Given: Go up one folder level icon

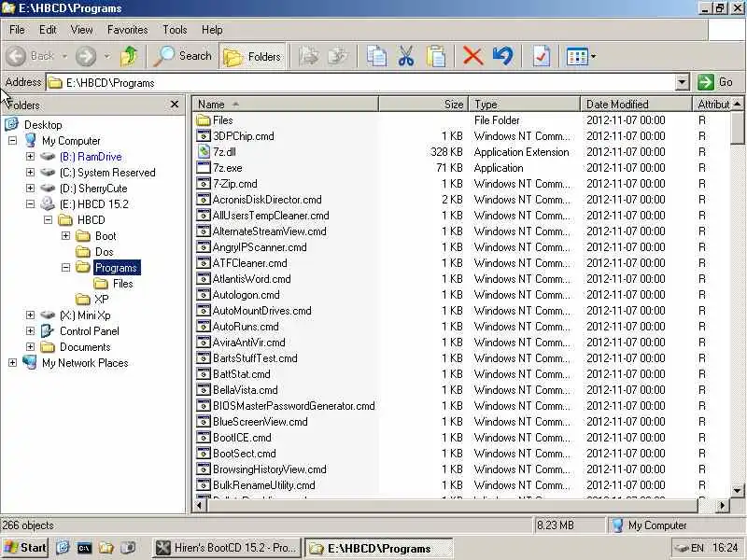Looking at the screenshot, I should (129, 56).
